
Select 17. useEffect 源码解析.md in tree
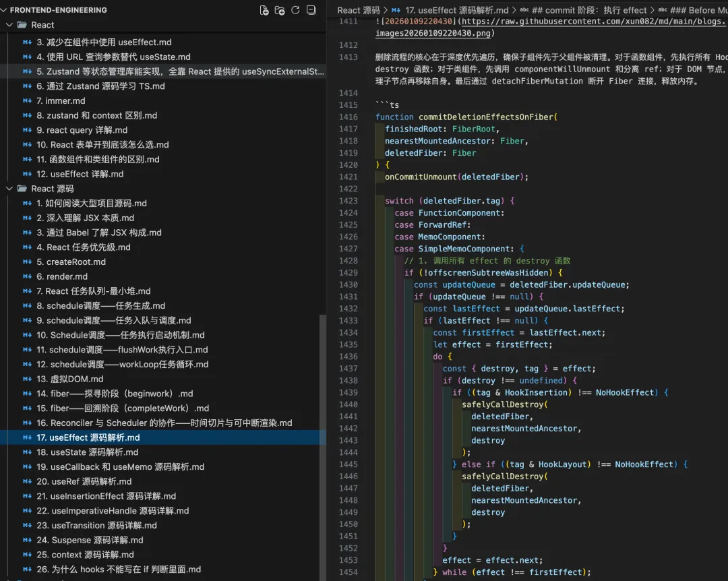coord(163,437)
